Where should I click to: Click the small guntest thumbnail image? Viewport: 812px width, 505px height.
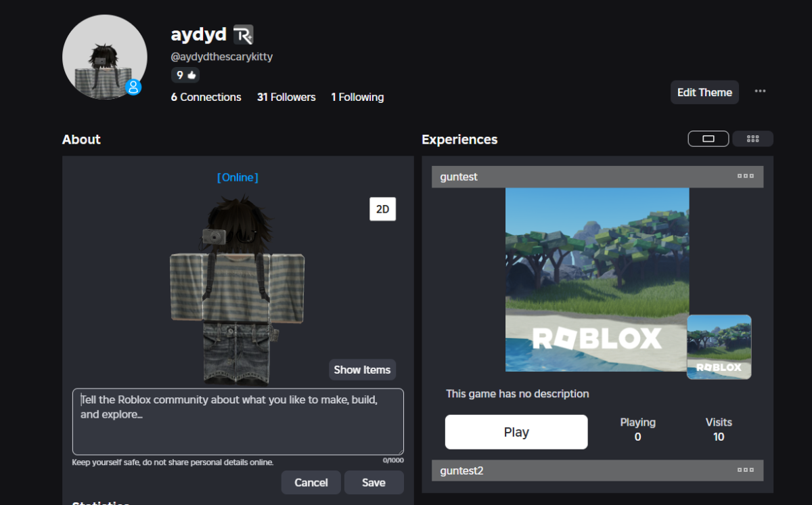[x=719, y=347]
